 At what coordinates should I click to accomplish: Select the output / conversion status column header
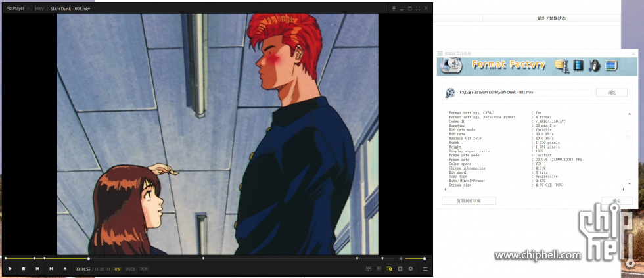coord(551,18)
